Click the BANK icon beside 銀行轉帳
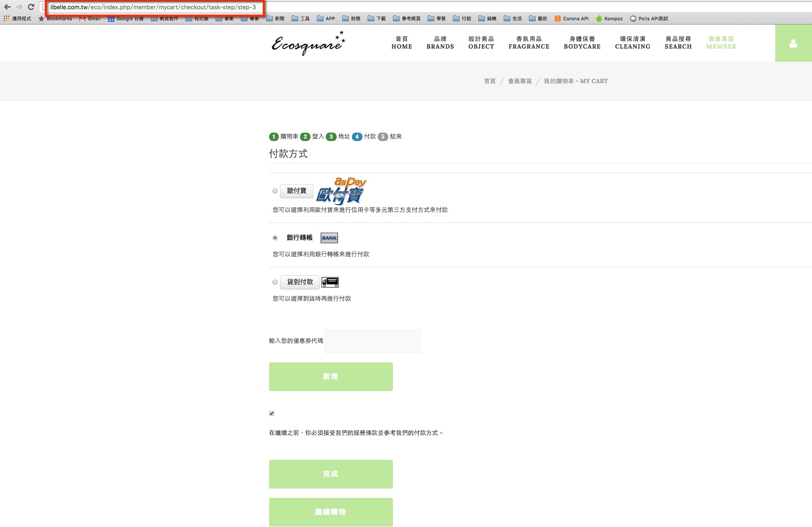Screen dimensions: 812x527 329,238
